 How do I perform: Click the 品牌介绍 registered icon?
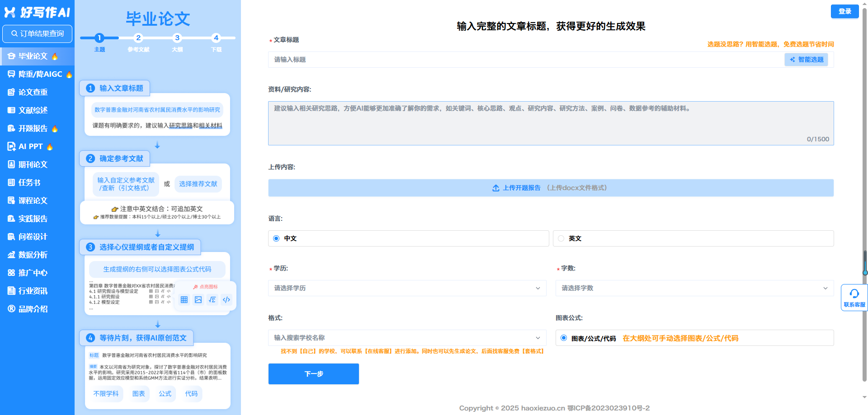[11, 309]
